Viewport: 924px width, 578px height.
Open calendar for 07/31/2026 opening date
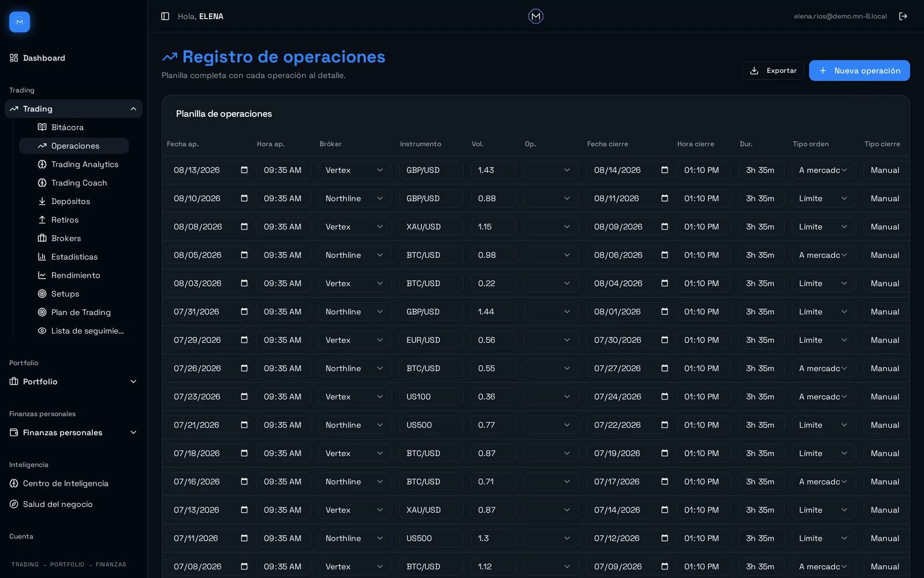click(x=244, y=312)
